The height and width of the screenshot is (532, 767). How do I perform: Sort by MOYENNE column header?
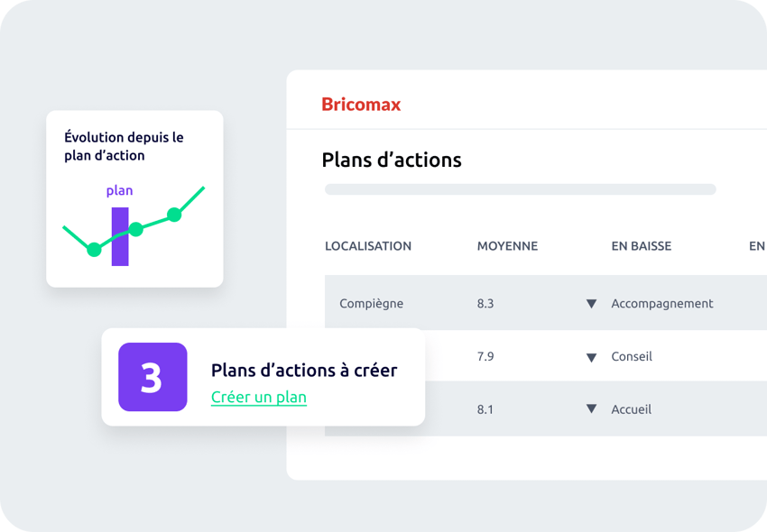click(x=507, y=246)
